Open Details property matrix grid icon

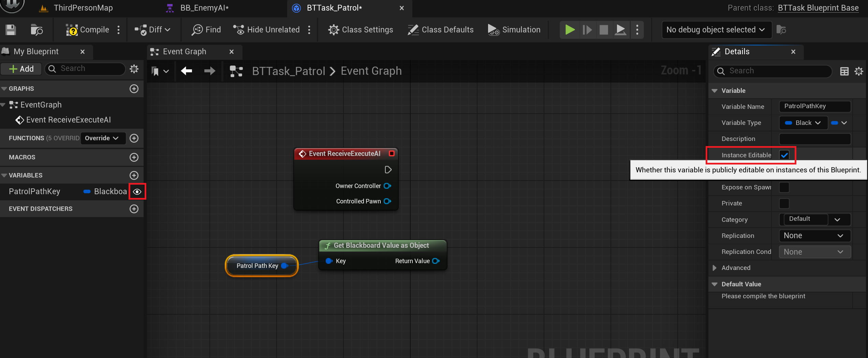pos(844,71)
